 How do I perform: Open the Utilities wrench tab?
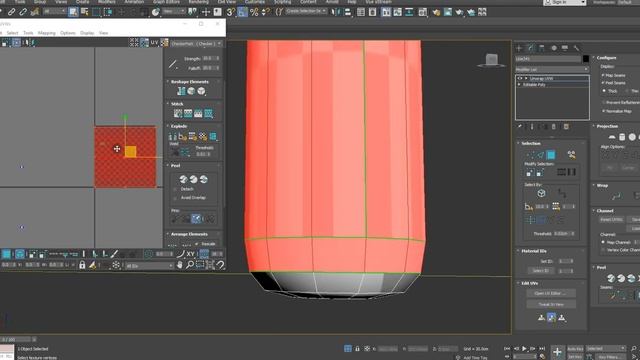pyautogui.click(x=576, y=48)
